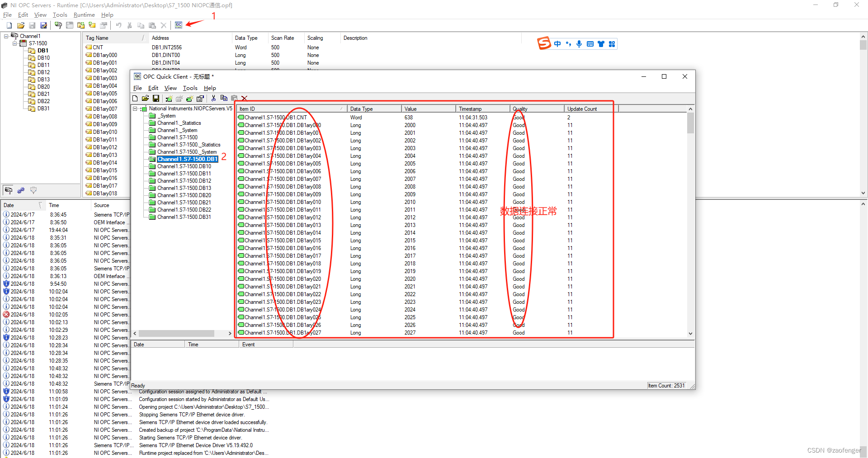Toggle the microphone on the input method bar
The height and width of the screenshot is (458, 868).
coord(580,44)
